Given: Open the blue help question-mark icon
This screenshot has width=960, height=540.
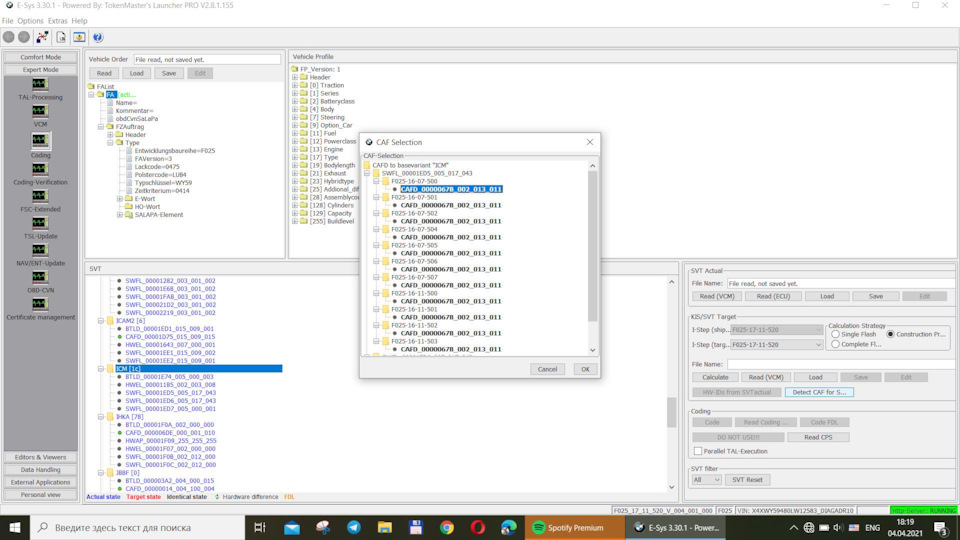Looking at the screenshot, I should click(98, 37).
